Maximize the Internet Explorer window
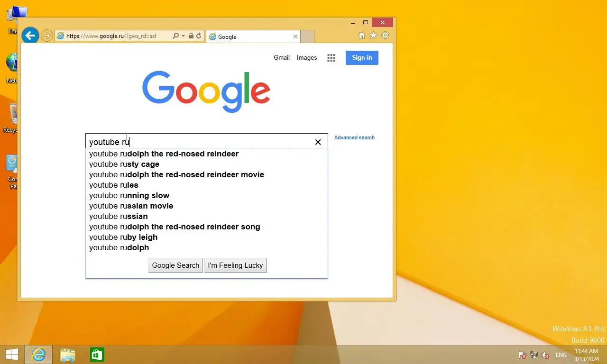 (365, 22)
